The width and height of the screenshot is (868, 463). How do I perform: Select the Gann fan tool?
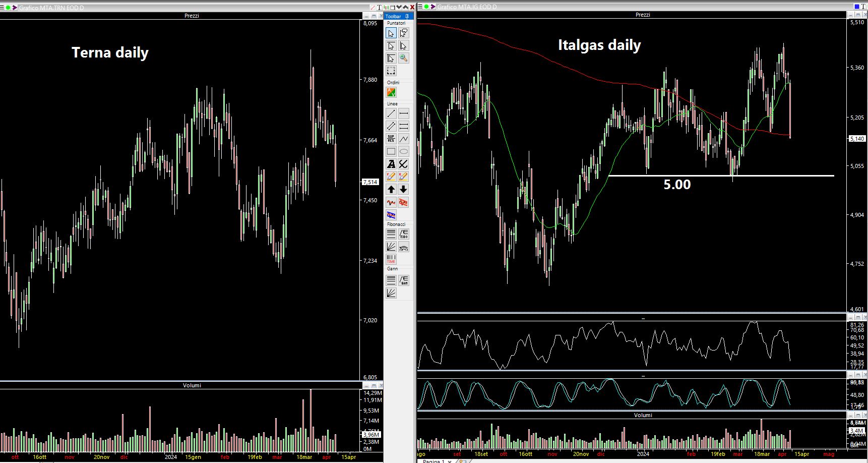[391, 293]
